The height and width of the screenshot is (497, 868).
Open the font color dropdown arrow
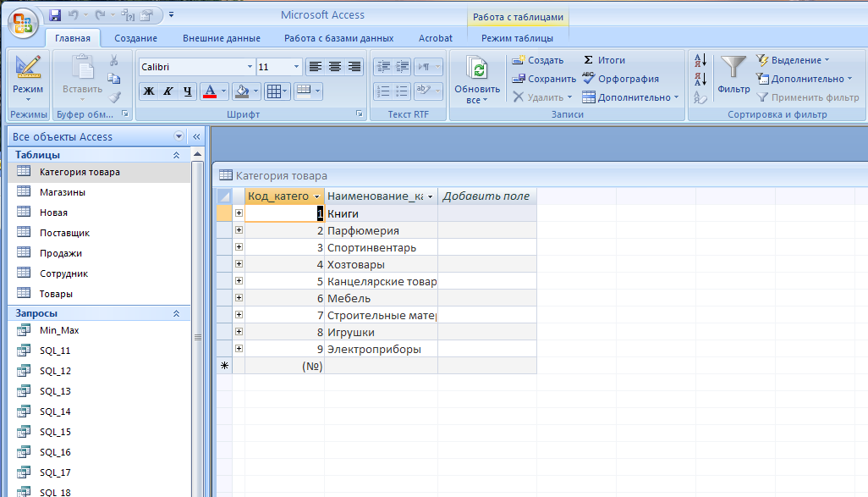(223, 91)
